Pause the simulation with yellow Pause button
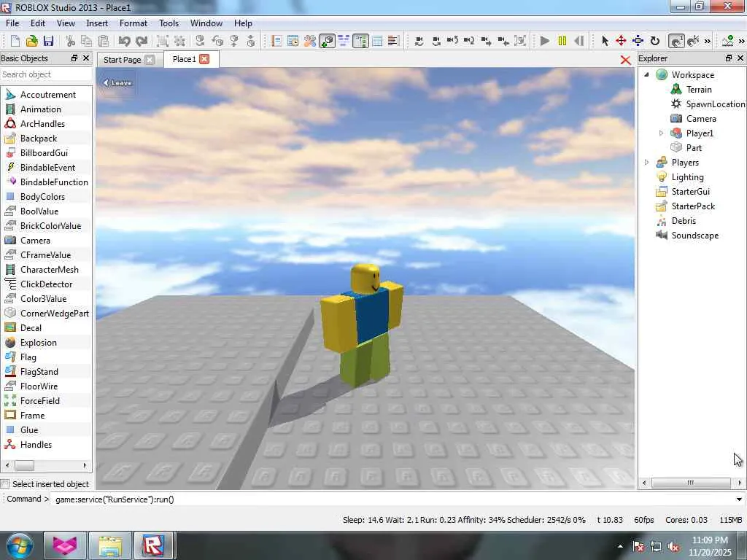The image size is (747, 560). click(x=562, y=41)
